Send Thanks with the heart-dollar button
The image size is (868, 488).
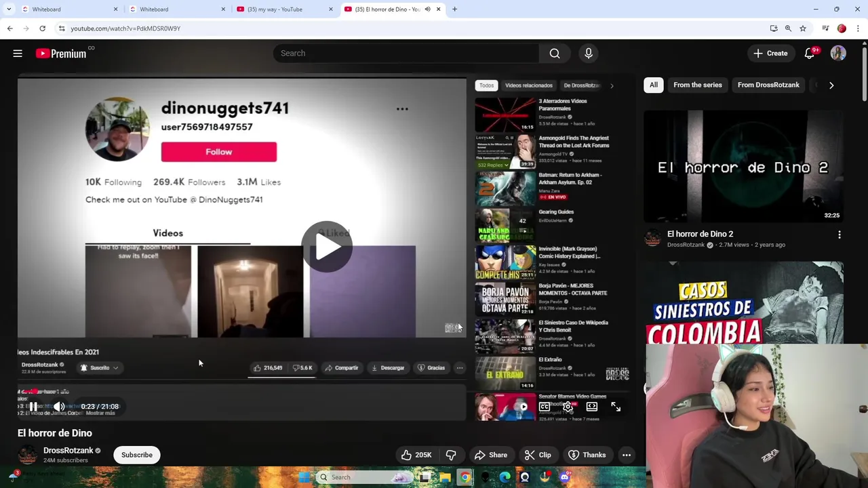pyautogui.click(x=587, y=455)
